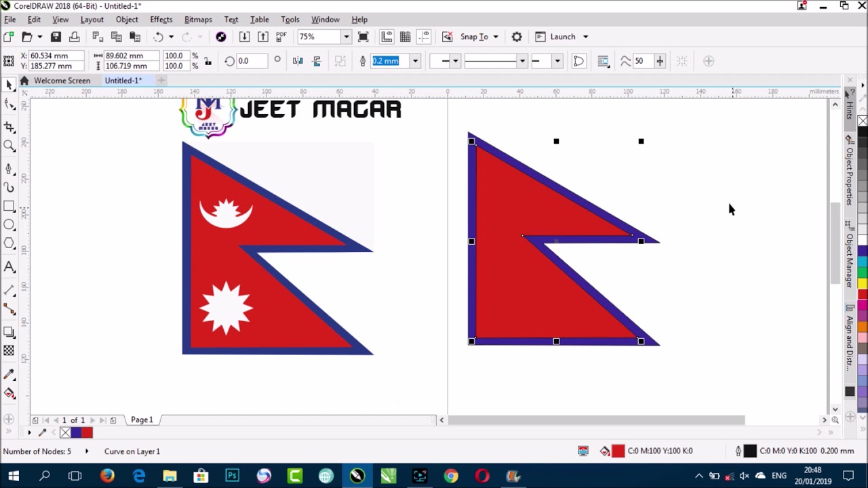Switch to the Welcome Screen tab
The image size is (868, 488).
coord(62,81)
